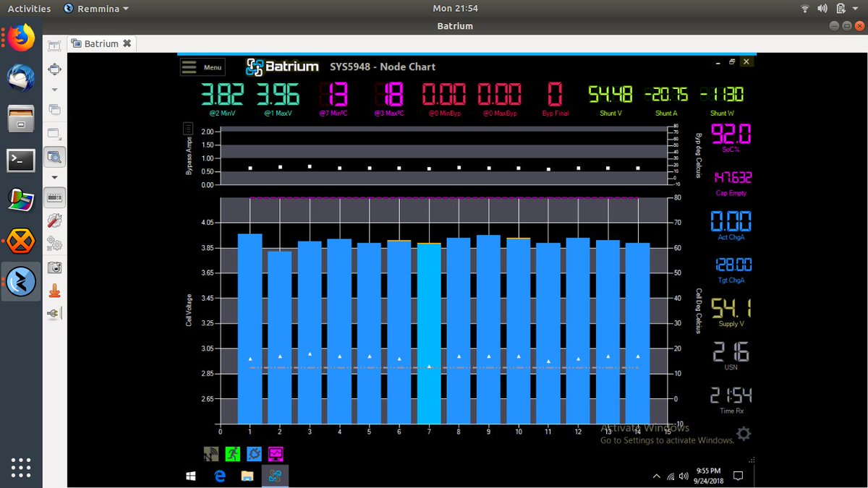Click Remmina switch tab pages icon
This screenshot has height=488, width=868.
pos(54,110)
